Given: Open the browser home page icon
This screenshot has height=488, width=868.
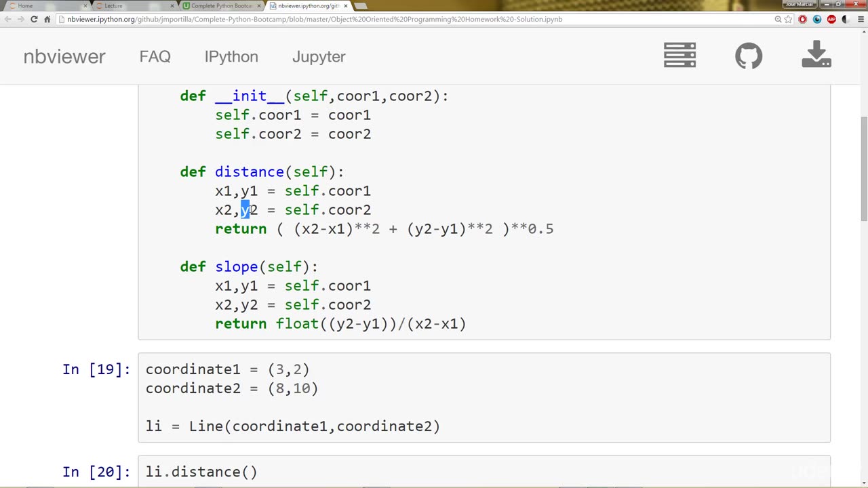Looking at the screenshot, I should pos(47,19).
